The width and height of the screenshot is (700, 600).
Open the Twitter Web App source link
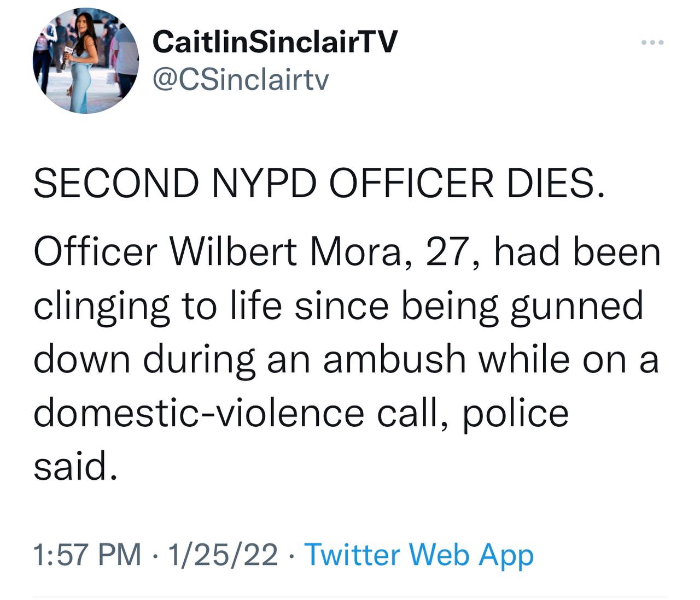click(x=418, y=555)
